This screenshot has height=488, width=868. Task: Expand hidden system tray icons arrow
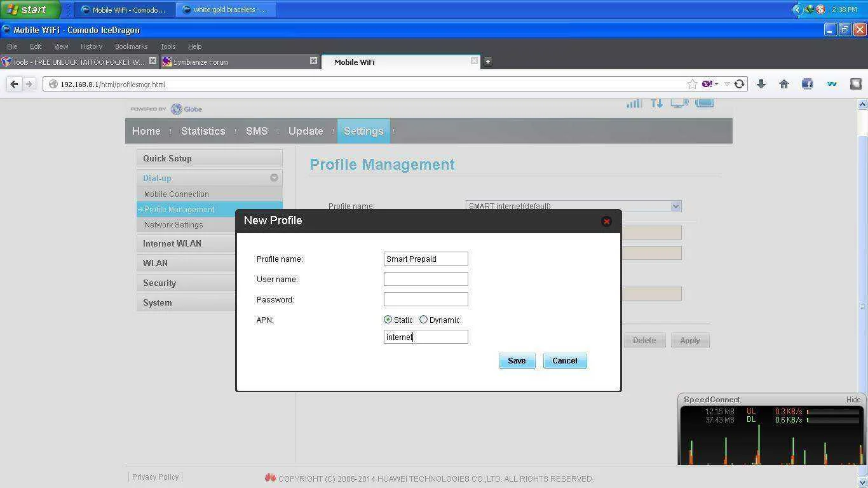pyautogui.click(x=797, y=10)
